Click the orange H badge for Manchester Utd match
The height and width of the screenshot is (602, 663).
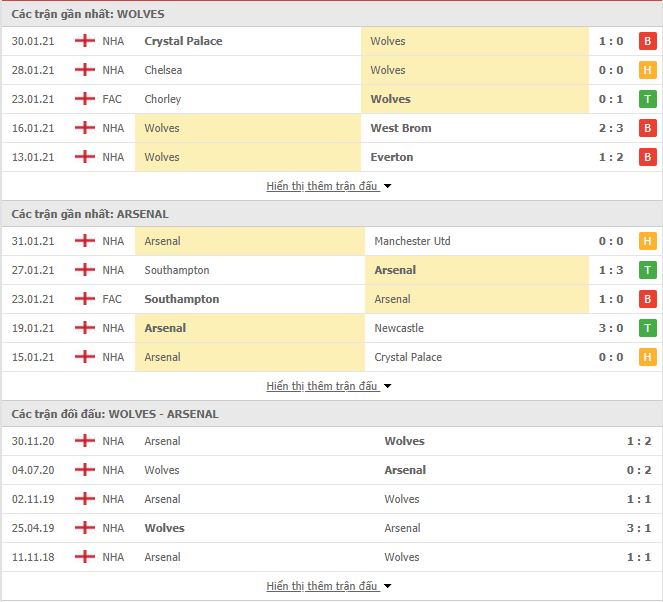click(x=647, y=241)
